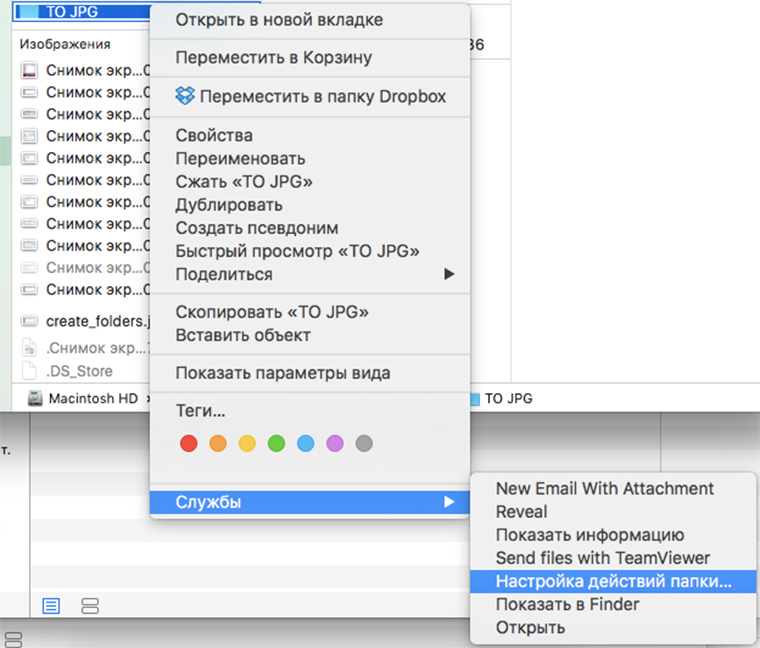760x648 pixels.
Task: Select Настройка действий папки…
Action: click(x=613, y=582)
